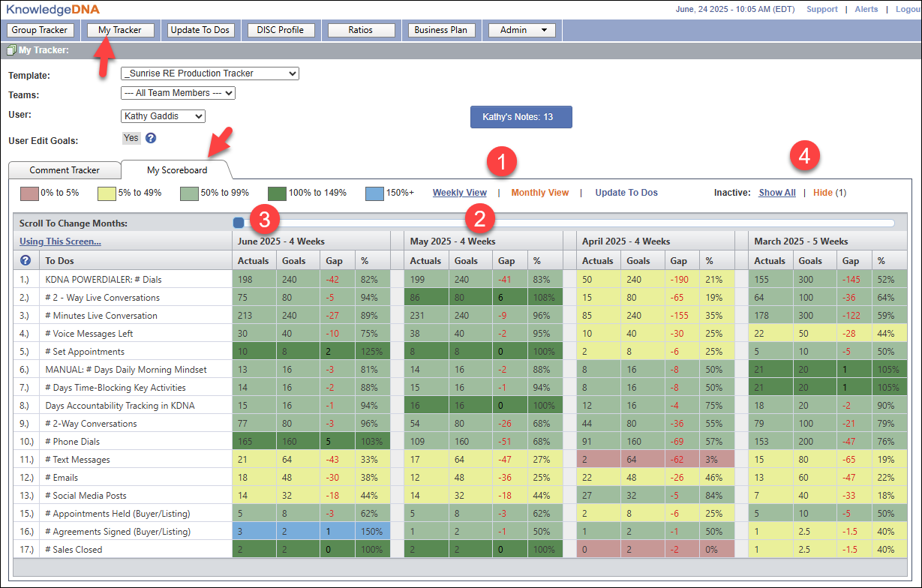Open Kathy's Notes: 13 button
Image resolution: width=922 pixels, height=588 pixels.
pyautogui.click(x=521, y=117)
